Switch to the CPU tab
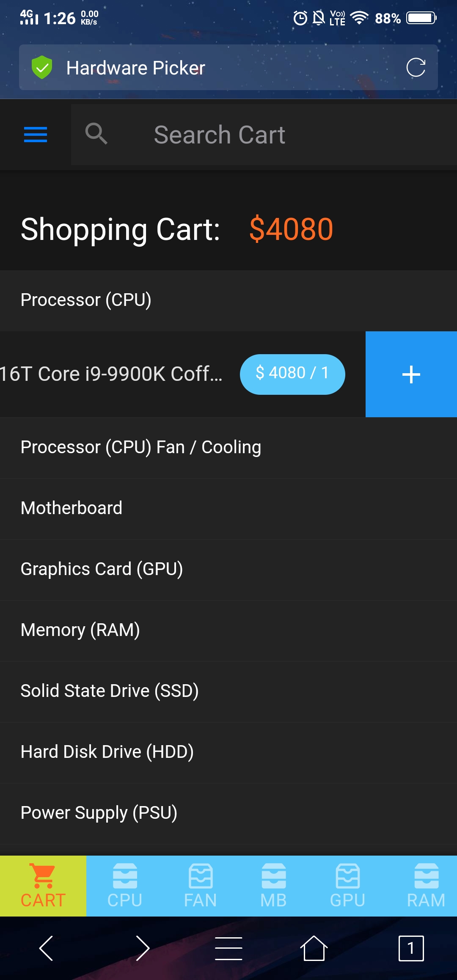The width and height of the screenshot is (457, 980). coord(125,886)
